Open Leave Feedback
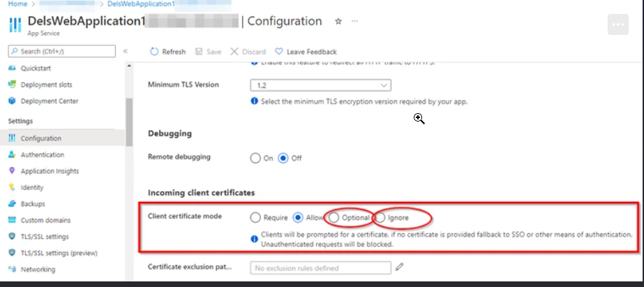 pos(306,52)
